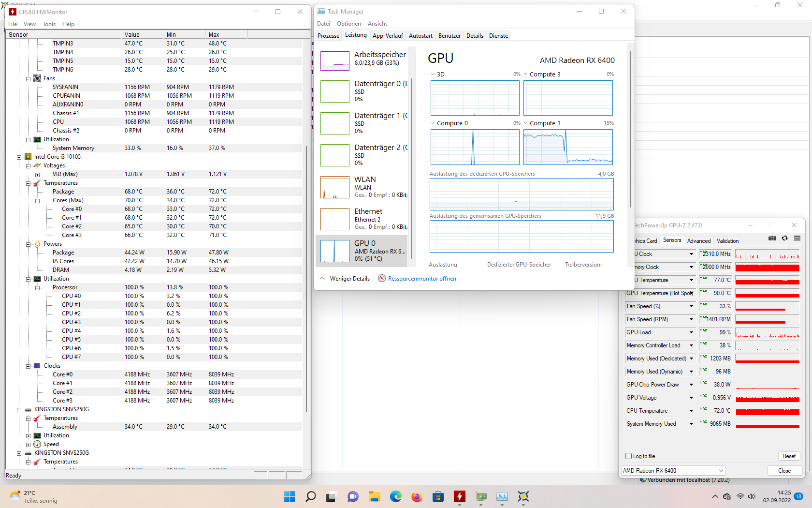812x508 pixels.
Task: Open the GPU Load sensor dropdown in GPU-Z
Action: click(691, 332)
